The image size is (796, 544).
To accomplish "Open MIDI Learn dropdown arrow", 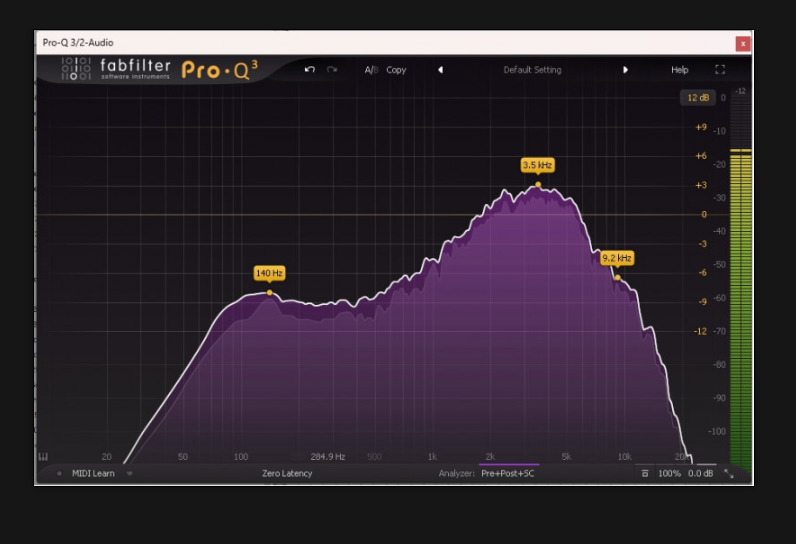I will tap(129, 473).
